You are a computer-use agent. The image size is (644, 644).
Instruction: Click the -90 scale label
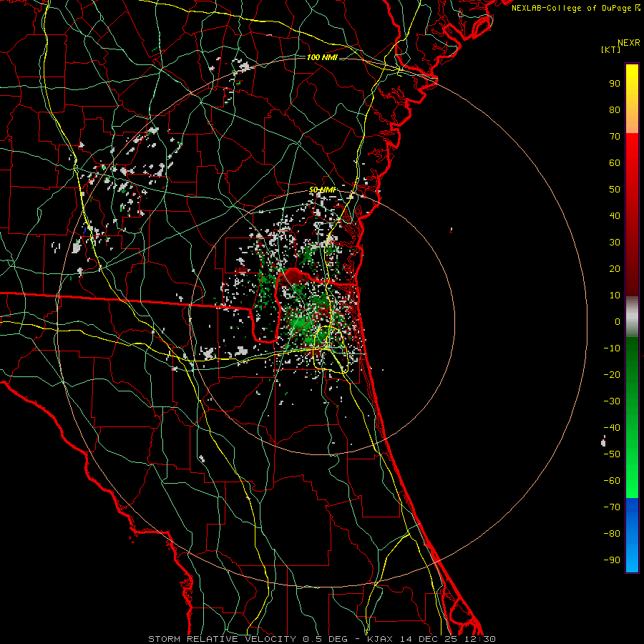[x=612, y=560]
